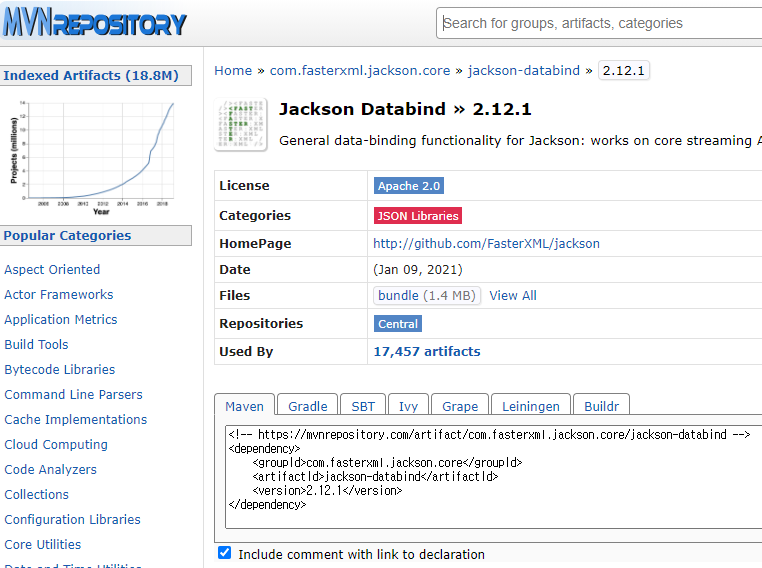
Task: Click the Central repository badge
Action: (398, 324)
